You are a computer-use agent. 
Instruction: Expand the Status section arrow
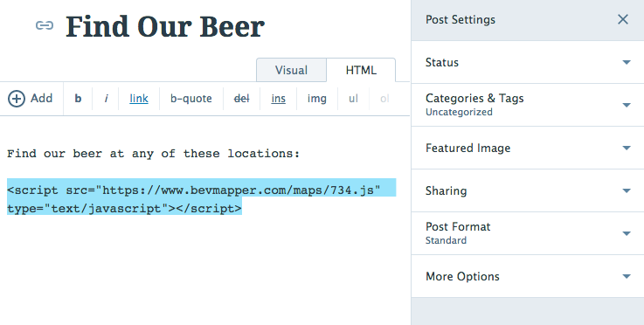[627, 62]
